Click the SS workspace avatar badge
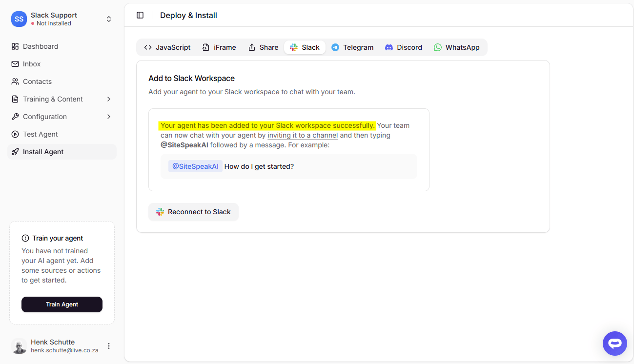The image size is (634, 364). (19, 19)
